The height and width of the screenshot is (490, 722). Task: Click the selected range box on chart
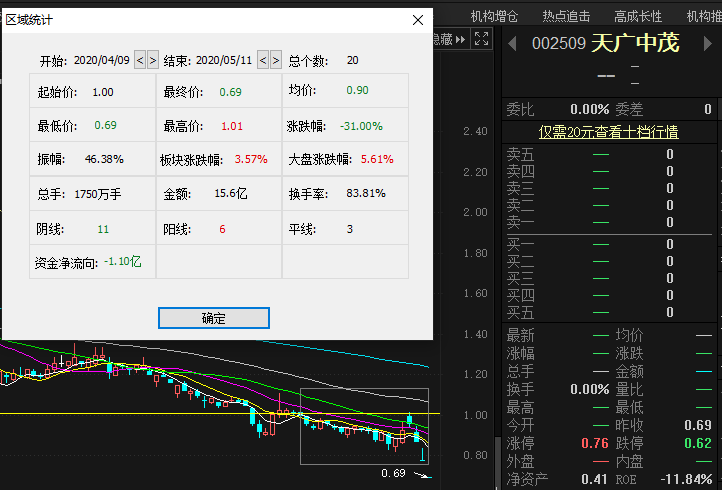364,400
